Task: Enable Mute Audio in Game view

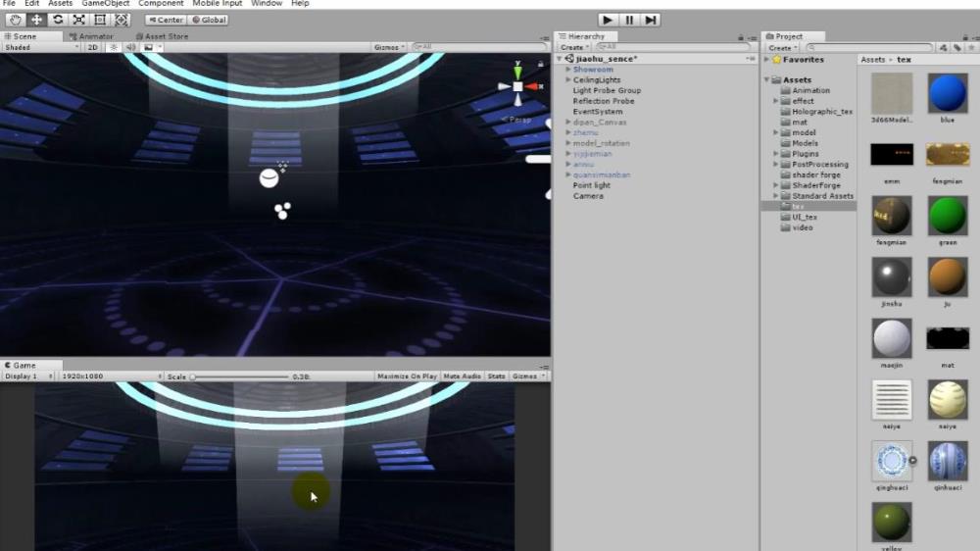Action: 463,376
